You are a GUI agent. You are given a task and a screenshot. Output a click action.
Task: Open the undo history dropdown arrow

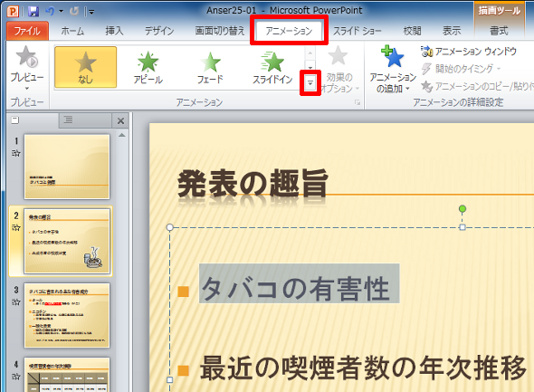click(61, 11)
